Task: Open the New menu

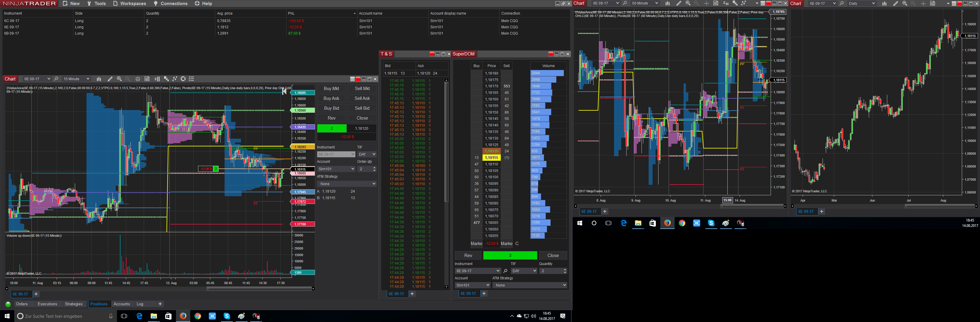Action: coord(71,3)
